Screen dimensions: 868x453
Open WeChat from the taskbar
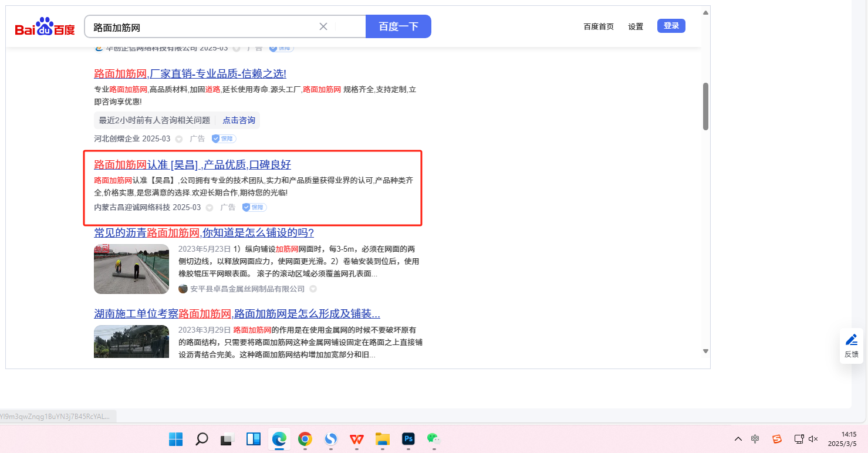(434, 439)
